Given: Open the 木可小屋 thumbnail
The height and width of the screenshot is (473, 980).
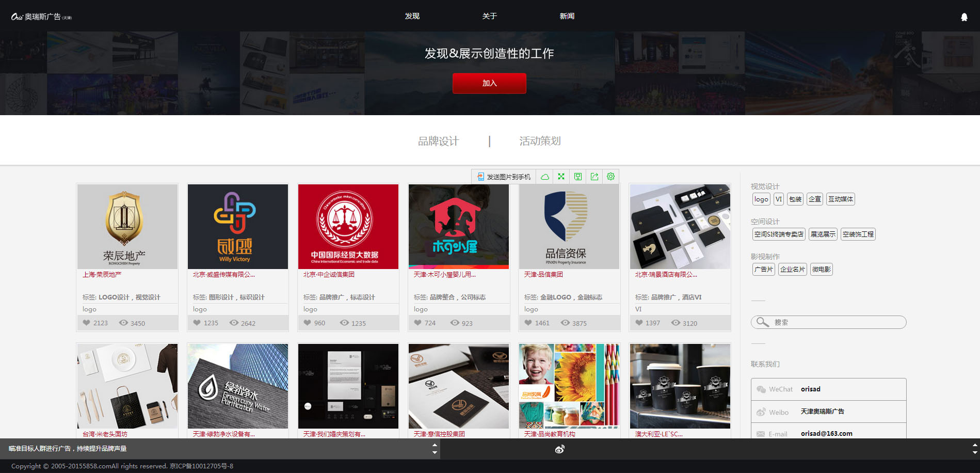Looking at the screenshot, I should (x=459, y=227).
